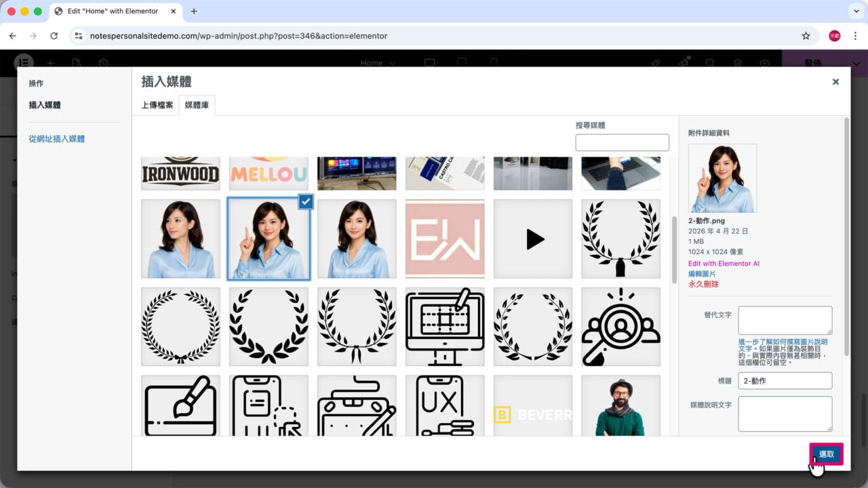The width and height of the screenshot is (868, 488).
Task: Click the 替代文字 alt text field
Action: [x=785, y=321]
